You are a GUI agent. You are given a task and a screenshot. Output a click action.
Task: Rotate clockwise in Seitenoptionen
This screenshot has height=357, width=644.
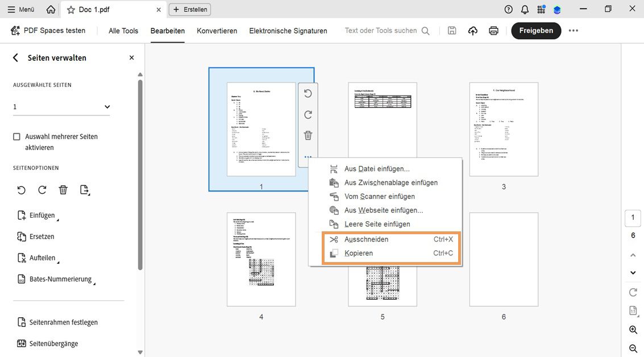(x=42, y=190)
